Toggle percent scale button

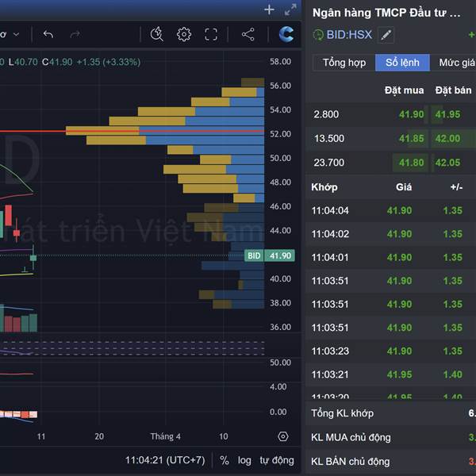coord(225,460)
